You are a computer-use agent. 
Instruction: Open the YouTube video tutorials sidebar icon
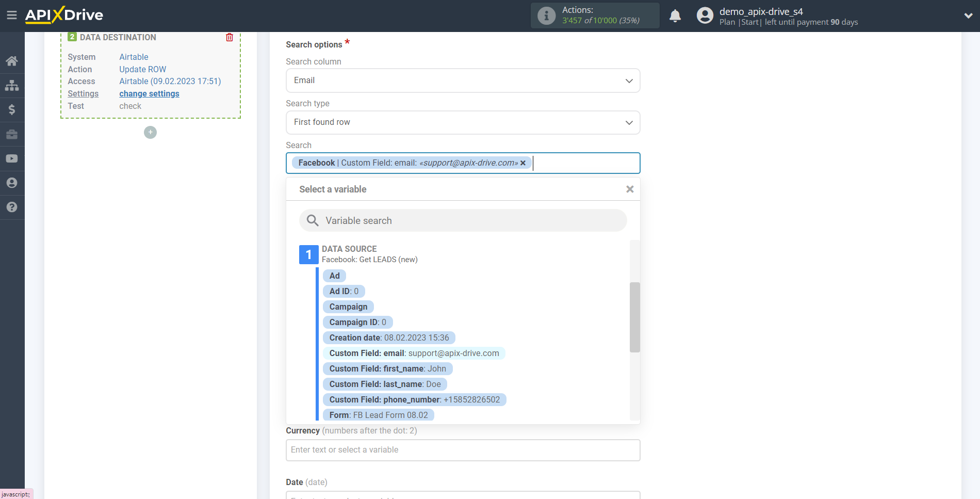pyautogui.click(x=12, y=158)
